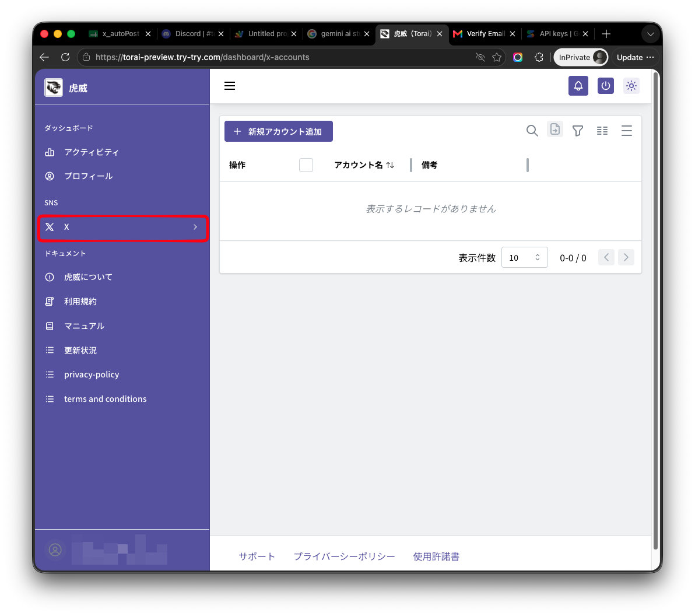This screenshot has height=616, width=695.
Task: Open terms and conditions sidebar item
Action: pos(122,399)
